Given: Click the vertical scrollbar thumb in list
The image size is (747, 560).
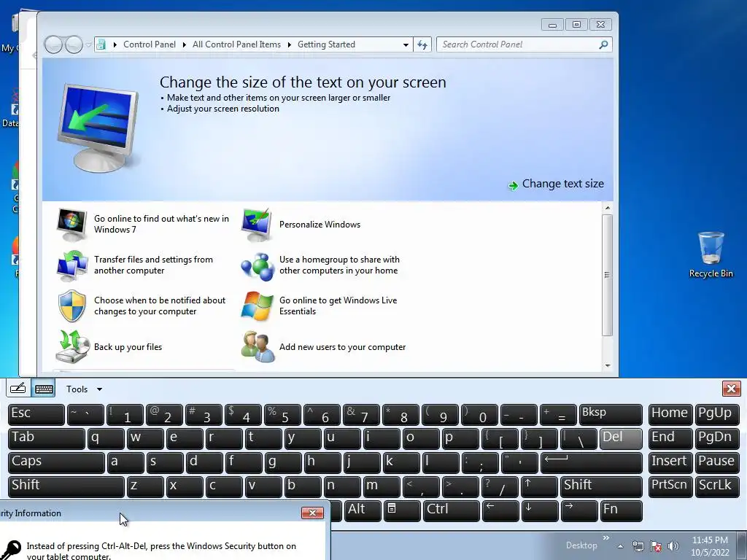Looking at the screenshot, I should [607, 275].
